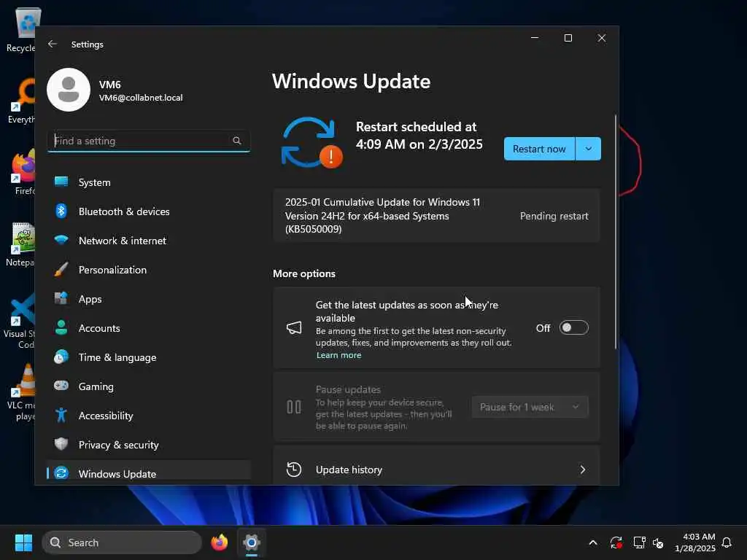
Task: Click VM6@collabnet.local account text
Action: click(141, 98)
